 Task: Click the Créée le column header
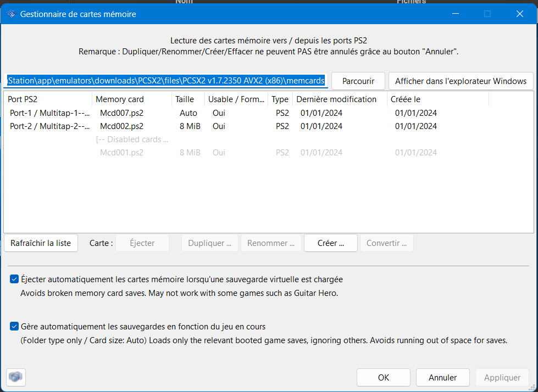[x=437, y=99]
